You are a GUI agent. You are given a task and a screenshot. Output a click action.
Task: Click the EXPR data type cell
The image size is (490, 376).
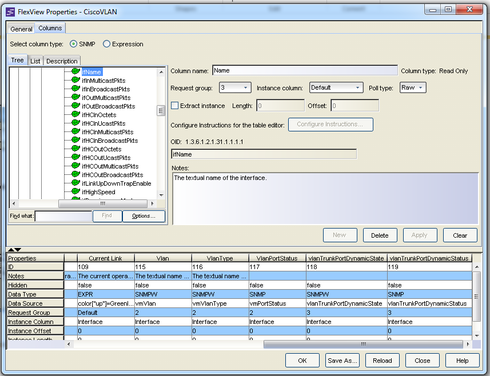click(106, 294)
